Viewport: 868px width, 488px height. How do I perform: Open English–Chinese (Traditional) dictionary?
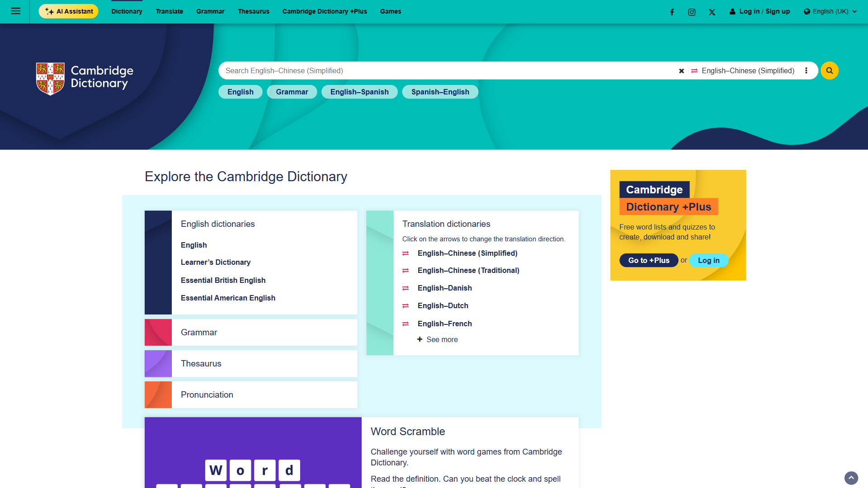point(468,270)
